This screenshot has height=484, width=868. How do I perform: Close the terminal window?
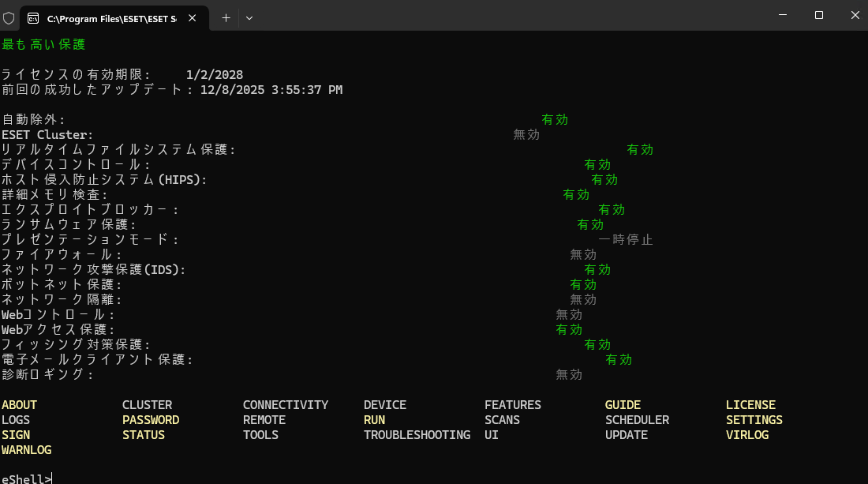point(855,15)
